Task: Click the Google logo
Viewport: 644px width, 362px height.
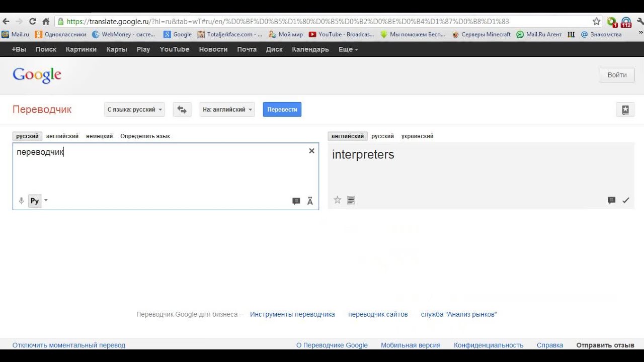Action: (x=37, y=75)
